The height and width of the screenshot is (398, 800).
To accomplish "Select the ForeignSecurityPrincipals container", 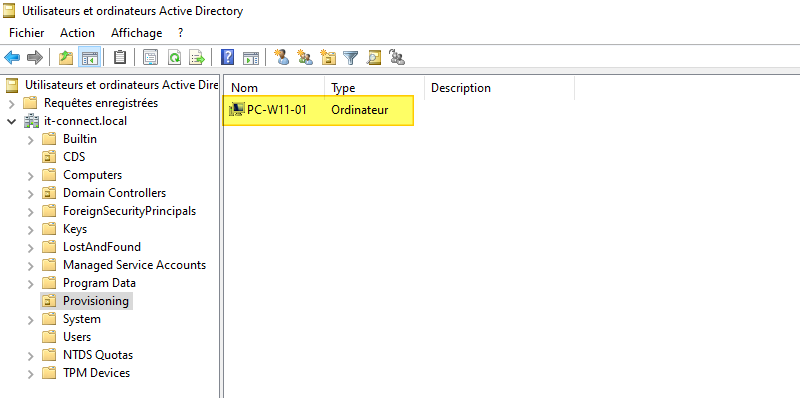I will pyautogui.click(x=130, y=211).
